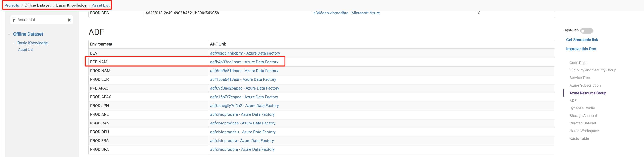Focus the Asset List filter field

coord(42,20)
